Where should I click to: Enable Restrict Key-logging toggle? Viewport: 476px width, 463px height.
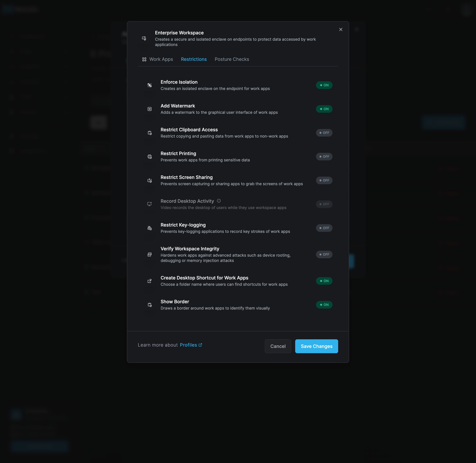coord(324,228)
